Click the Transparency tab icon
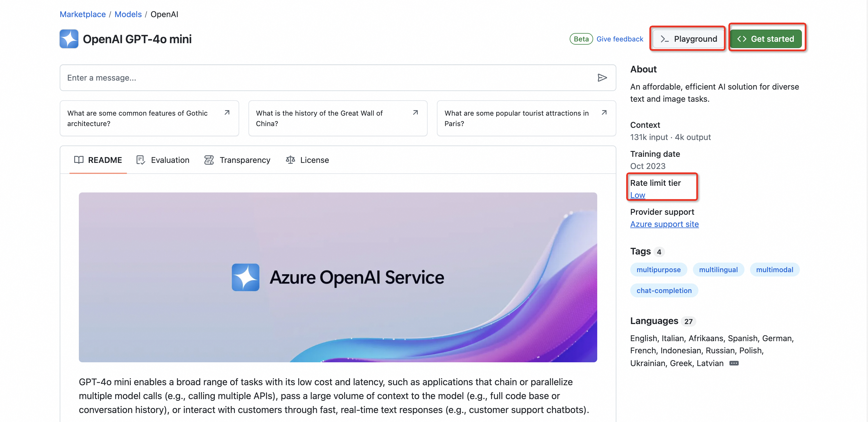868x422 pixels. pos(209,160)
